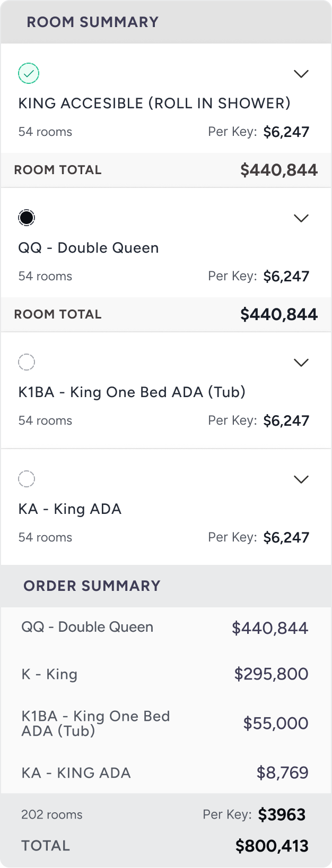Image resolution: width=332 pixels, height=868 pixels.
Task: Select the KA - King ADA radio circle
Action: 27,479
